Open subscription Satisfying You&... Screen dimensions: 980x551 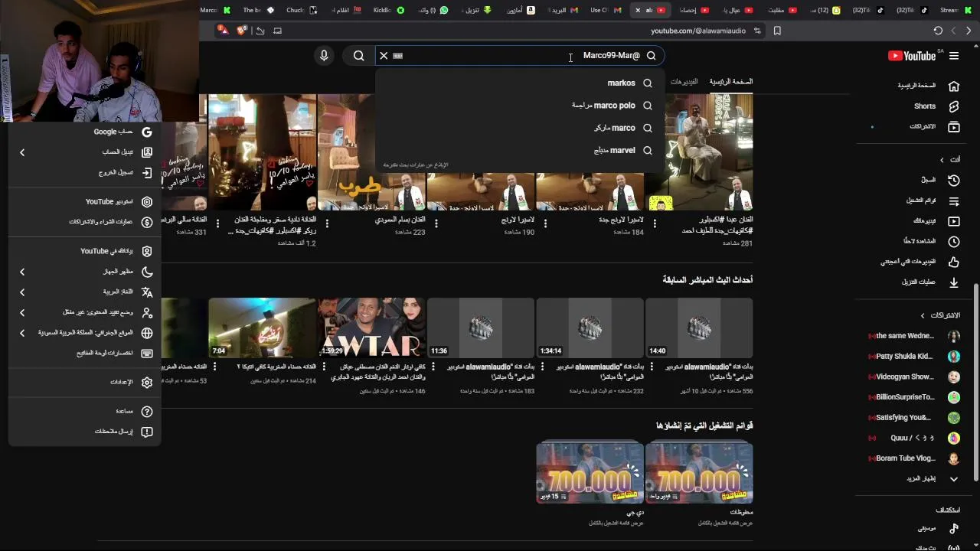[x=914, y=418]
